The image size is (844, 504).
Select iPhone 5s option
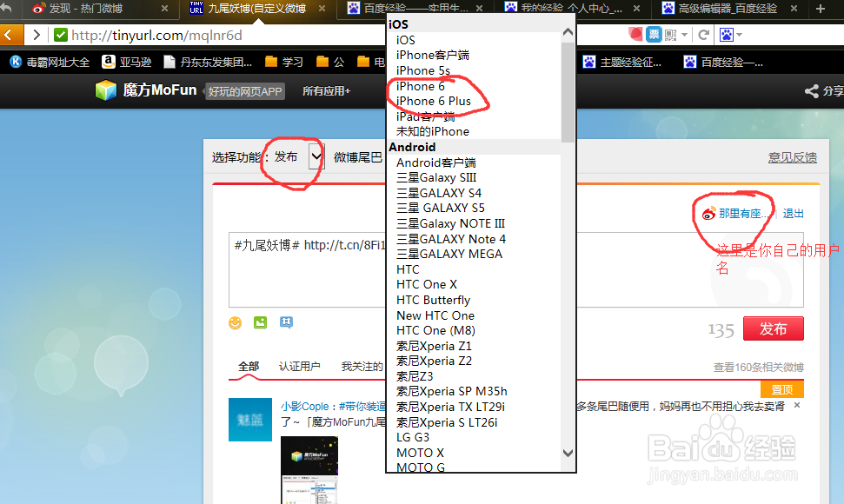[423, 70]
